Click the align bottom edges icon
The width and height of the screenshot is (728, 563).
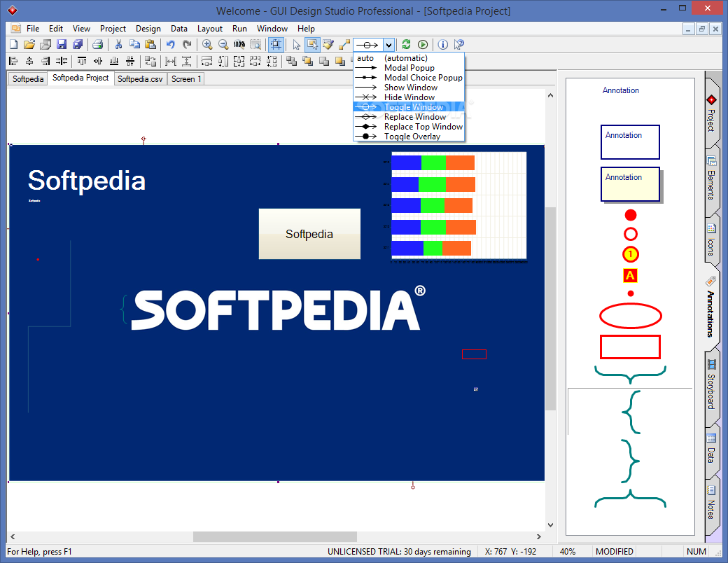[x=113, y=61]
